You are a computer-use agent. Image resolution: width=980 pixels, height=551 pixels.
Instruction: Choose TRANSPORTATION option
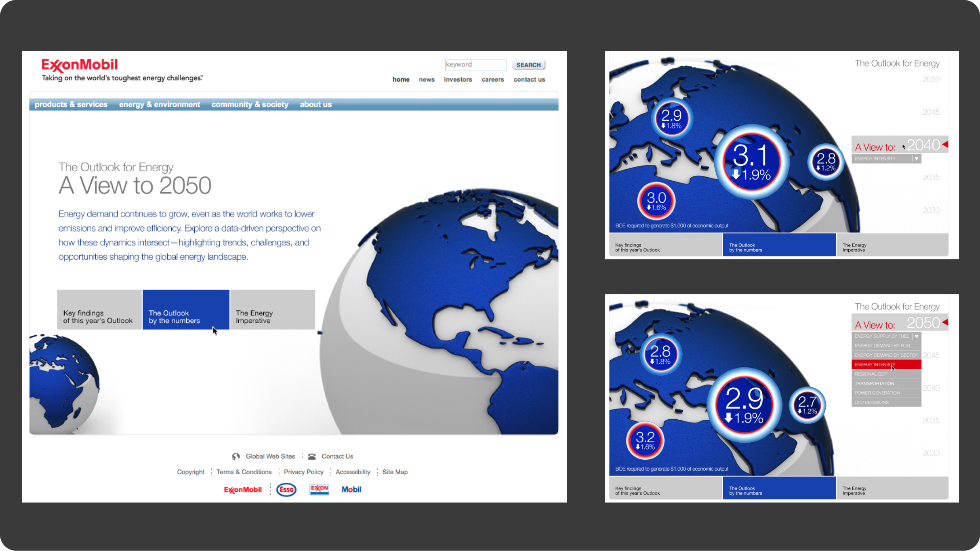pos(886,384)
